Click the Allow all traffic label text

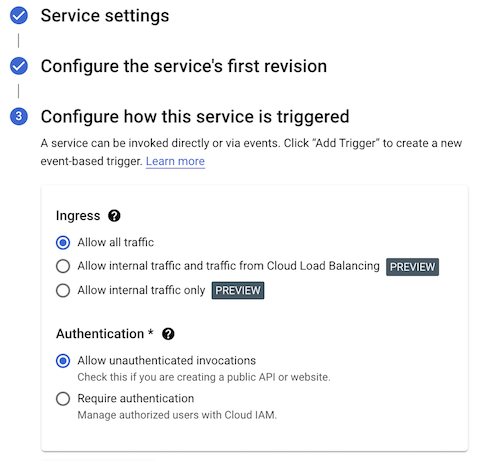(116, 242)
